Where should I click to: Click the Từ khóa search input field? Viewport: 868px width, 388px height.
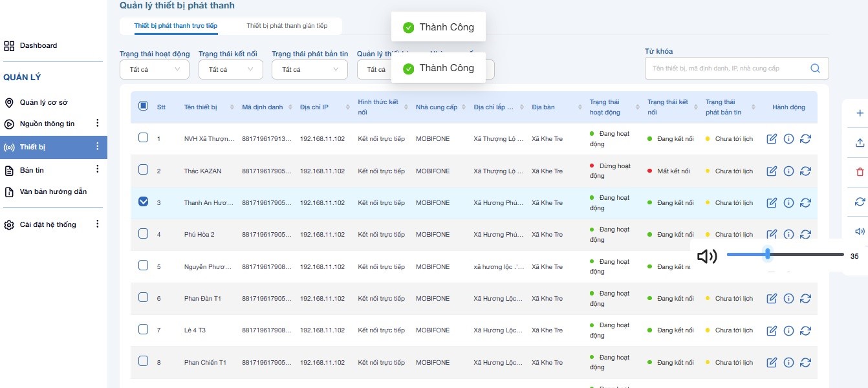728,68
